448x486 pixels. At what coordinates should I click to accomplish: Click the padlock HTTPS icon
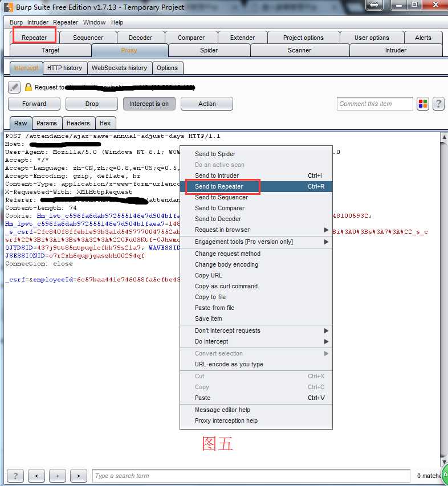click(28, 87)
